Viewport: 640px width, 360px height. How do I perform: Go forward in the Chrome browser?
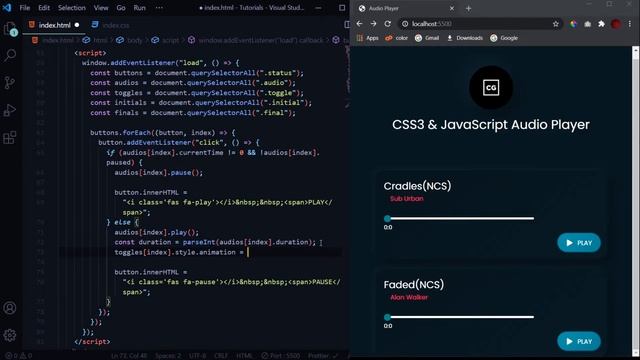tap(373, 24)
